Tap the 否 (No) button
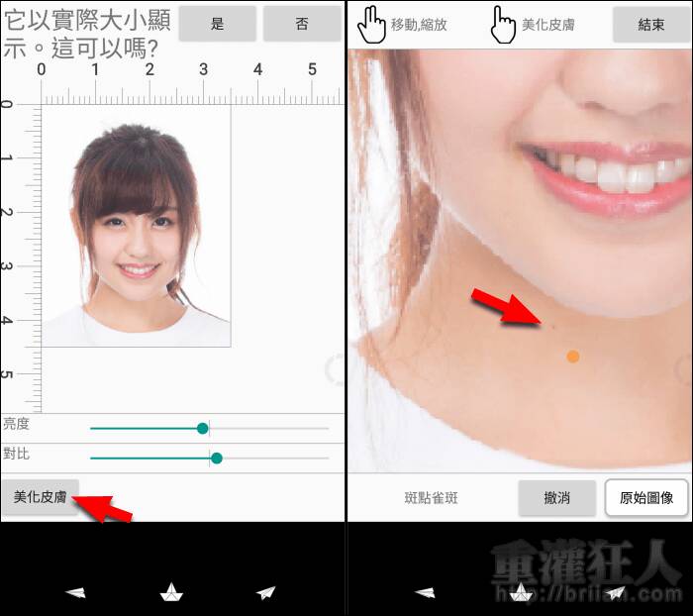The image size is (693, 616). pos(302,24)
